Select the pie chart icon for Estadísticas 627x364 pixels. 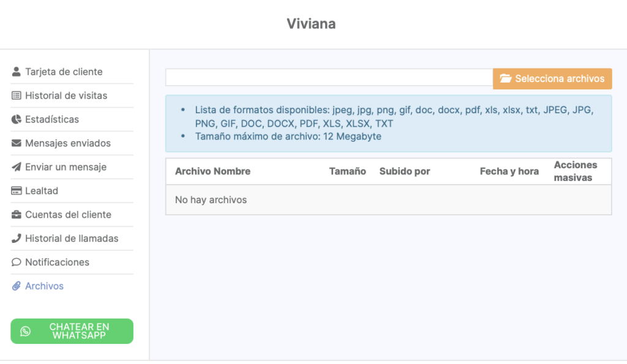(17, 119)
